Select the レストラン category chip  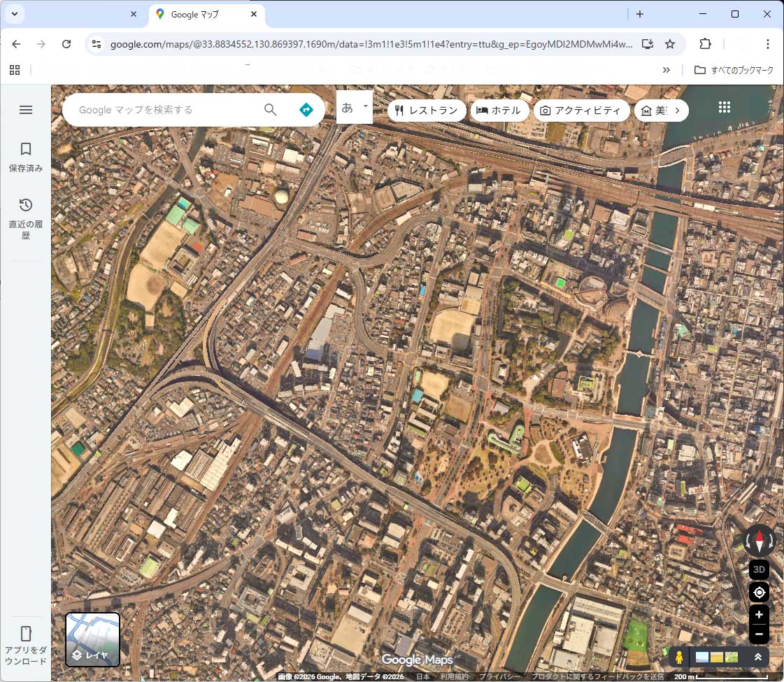pos(427,111)
